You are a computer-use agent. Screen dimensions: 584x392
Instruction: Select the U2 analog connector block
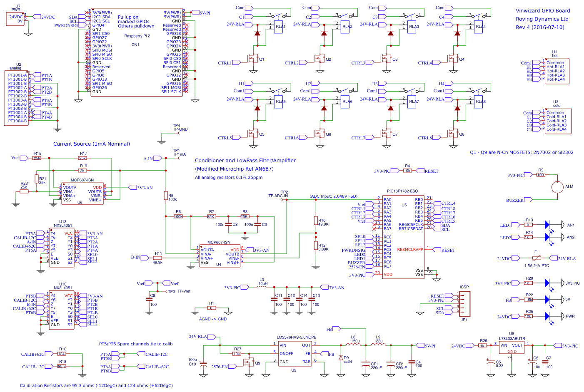[16, 98]
